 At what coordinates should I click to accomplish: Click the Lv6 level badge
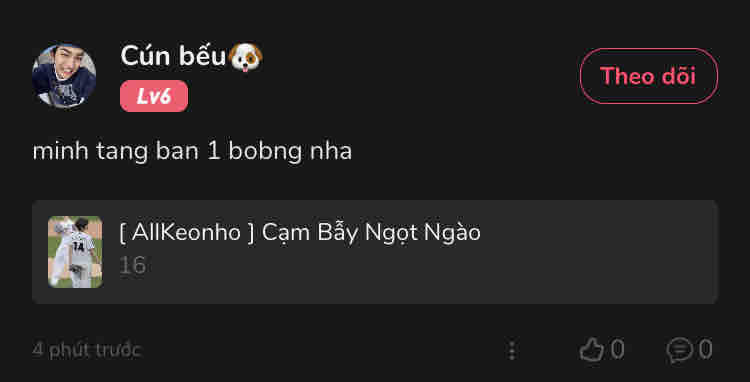coord(154,96)
